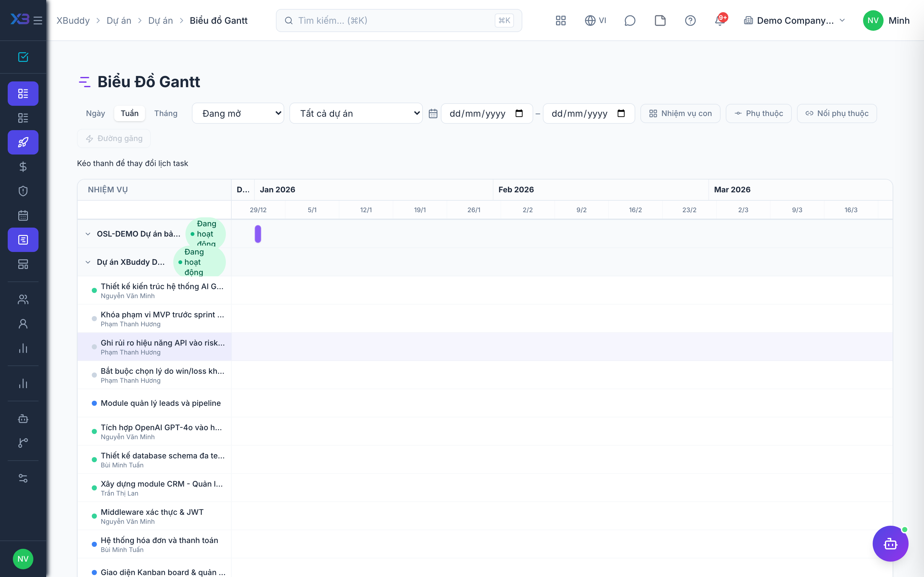Viewport: 924px width, 577px height.
Task: Switch to the Ngày view tab
Action: click(x=96, y=113)
